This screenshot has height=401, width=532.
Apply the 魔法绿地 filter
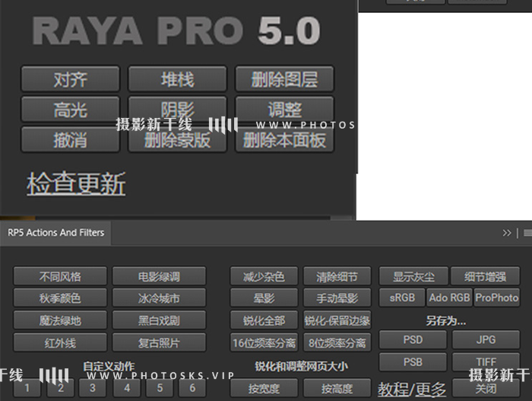(60, 320)
